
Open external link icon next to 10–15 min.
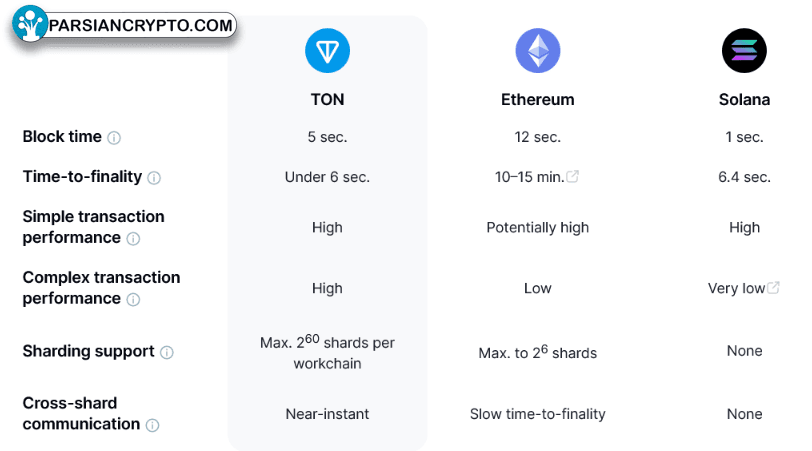pos(573,177)
